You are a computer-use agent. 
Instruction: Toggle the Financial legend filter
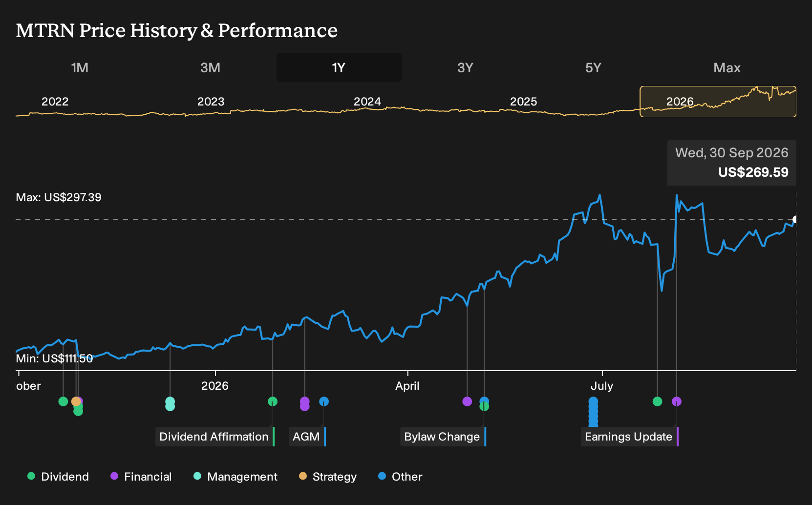pos(141,477)
